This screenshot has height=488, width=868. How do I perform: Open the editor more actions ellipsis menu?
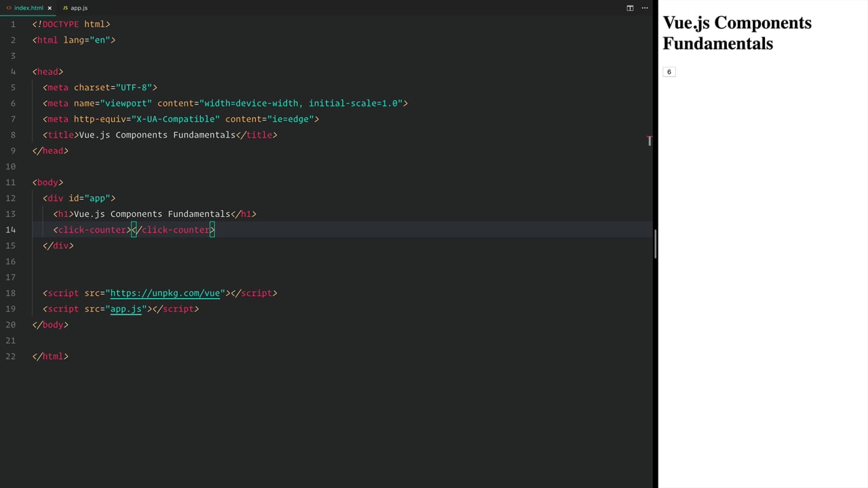pos(645,8)
